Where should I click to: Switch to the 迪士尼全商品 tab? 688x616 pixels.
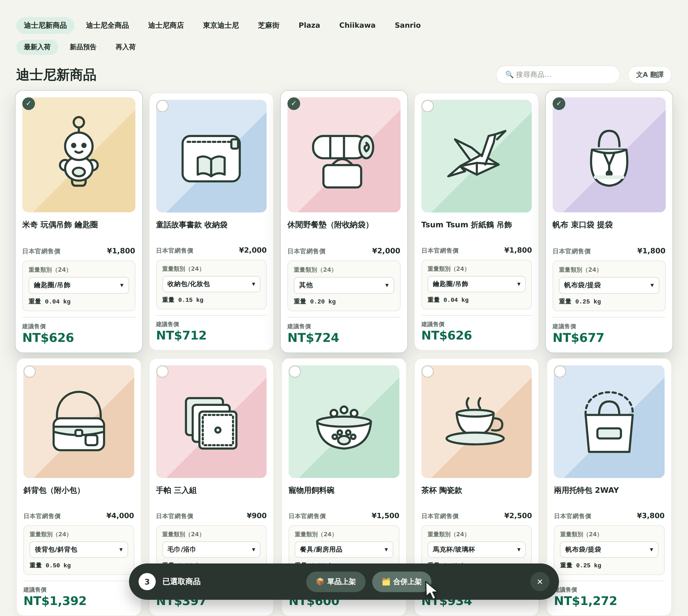tap(107, 25)
